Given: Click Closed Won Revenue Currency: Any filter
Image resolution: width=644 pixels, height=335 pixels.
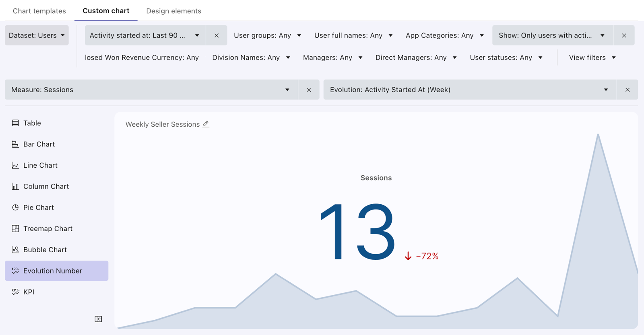Looking at the screenshot, I should coord(142,58).
